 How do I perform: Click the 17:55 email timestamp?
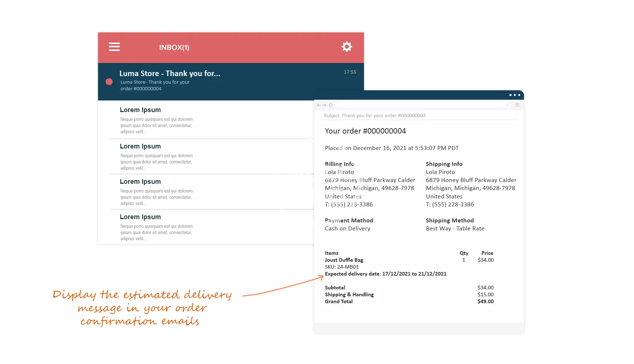(350, 72)
